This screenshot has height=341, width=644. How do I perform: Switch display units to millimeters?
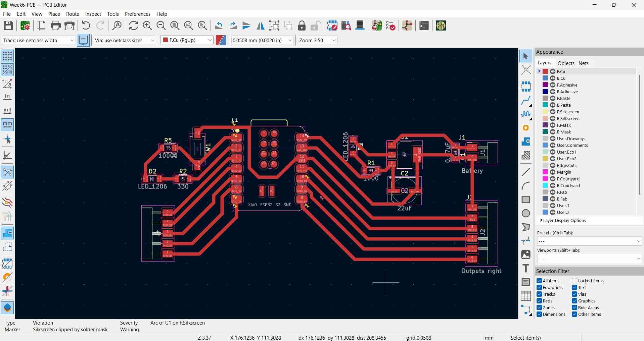point(7,125)
